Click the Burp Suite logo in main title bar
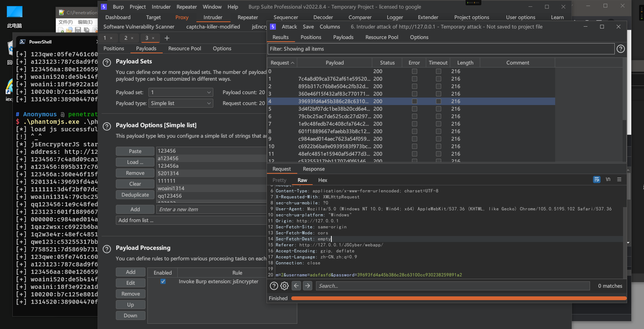Viewport: 644px width, 329px height. (104, 7)
